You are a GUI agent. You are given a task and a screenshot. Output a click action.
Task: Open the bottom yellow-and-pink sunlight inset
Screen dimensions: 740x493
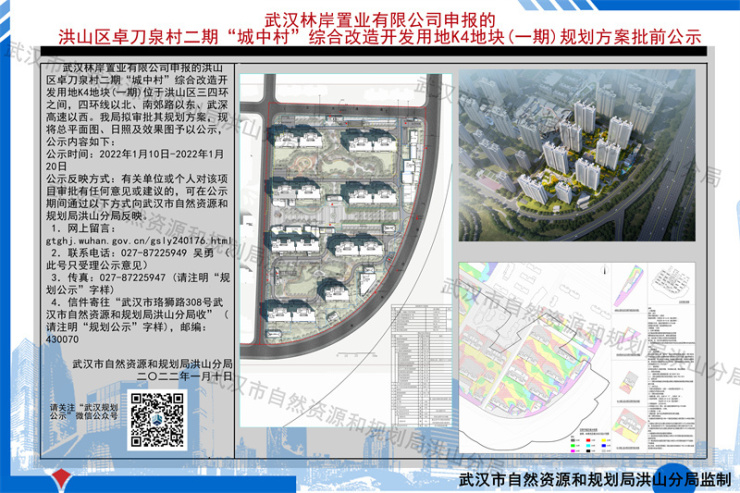pos(628,423)
